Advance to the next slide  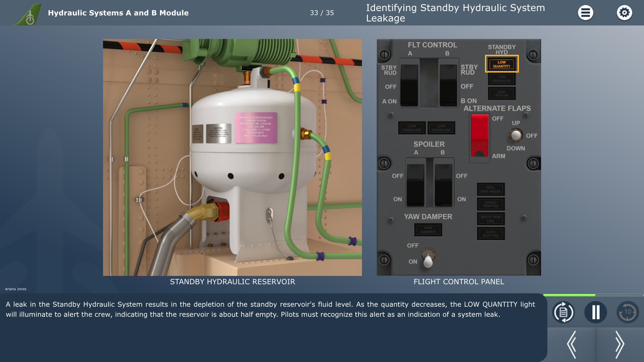click(x=620, y=345)
